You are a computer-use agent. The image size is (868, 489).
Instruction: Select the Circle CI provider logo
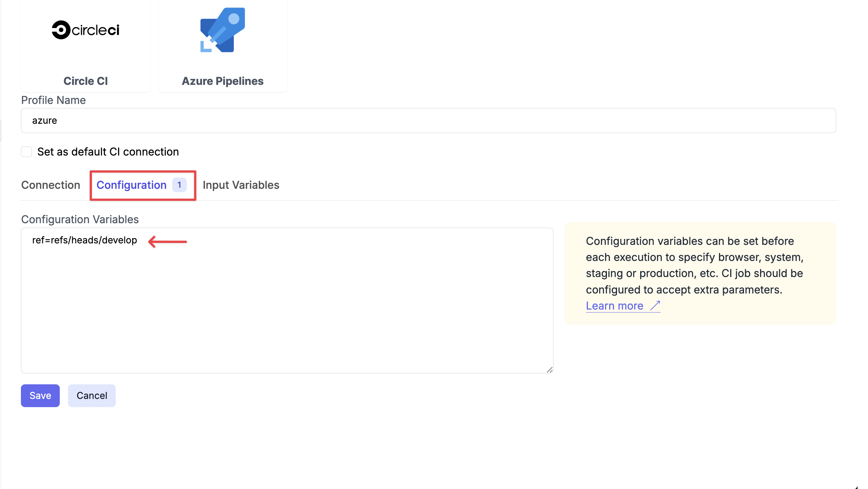(x=85, y=30)
